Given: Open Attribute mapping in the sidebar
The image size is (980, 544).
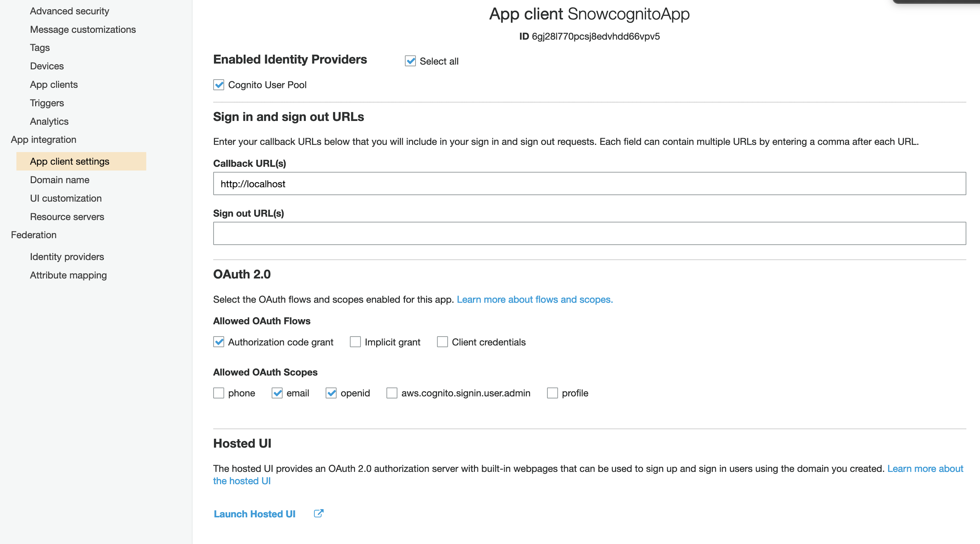Looking at the screenshot, I should pos(68,275).
